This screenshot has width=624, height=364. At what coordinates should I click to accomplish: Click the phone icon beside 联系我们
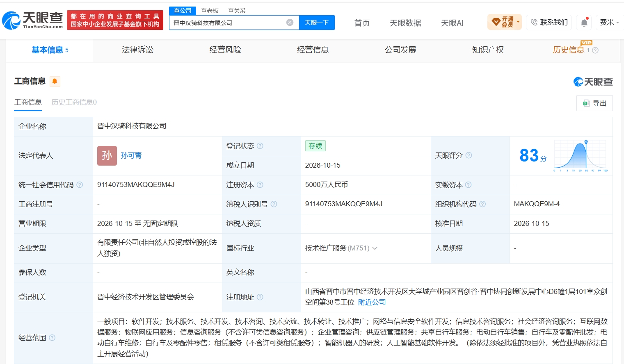534,22
